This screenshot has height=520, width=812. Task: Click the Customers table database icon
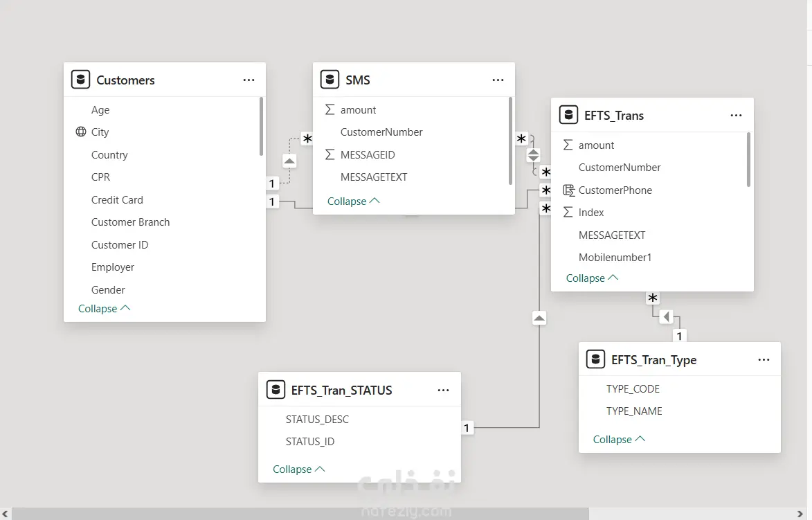coord(81,80)
